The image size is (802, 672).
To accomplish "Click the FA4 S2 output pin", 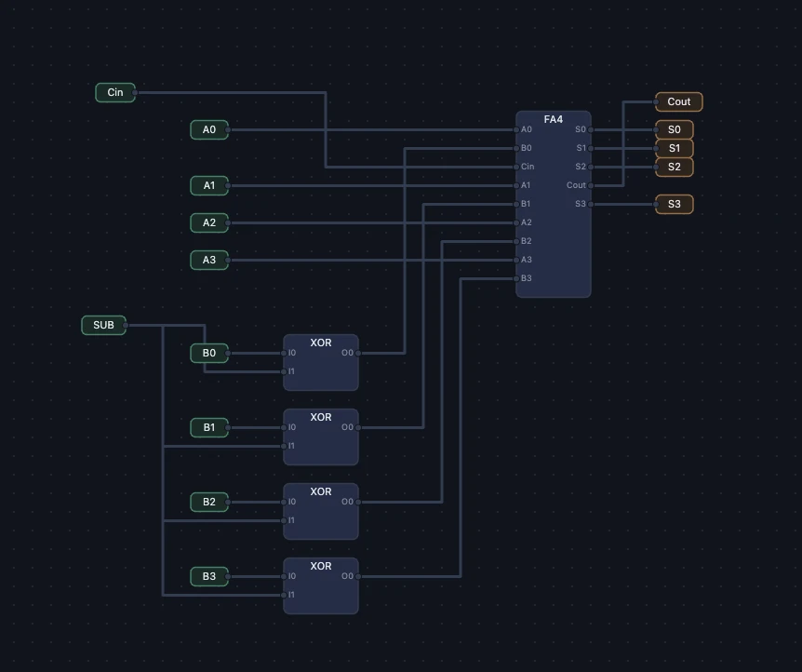I will pos(591,167).
